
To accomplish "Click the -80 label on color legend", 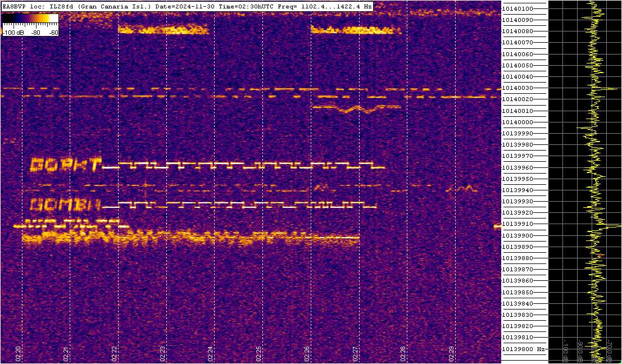I will [x=36, y=33].
